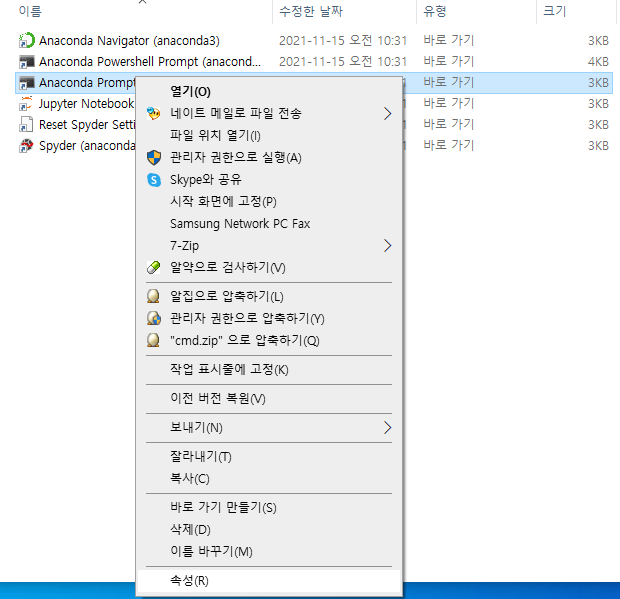Sort by the 크기 column header
Viewport: 620px width, 599px height.
[554, 11]
